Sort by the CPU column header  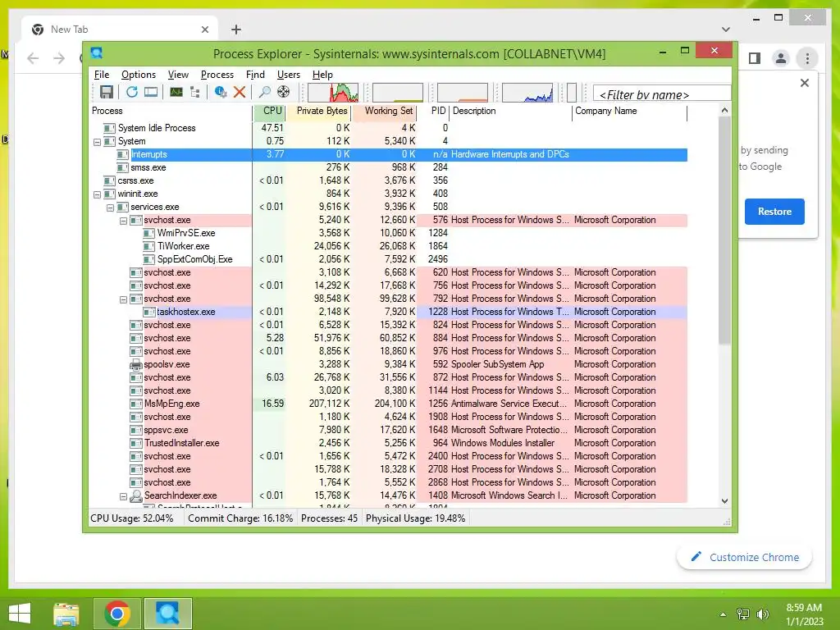point(269,111)
